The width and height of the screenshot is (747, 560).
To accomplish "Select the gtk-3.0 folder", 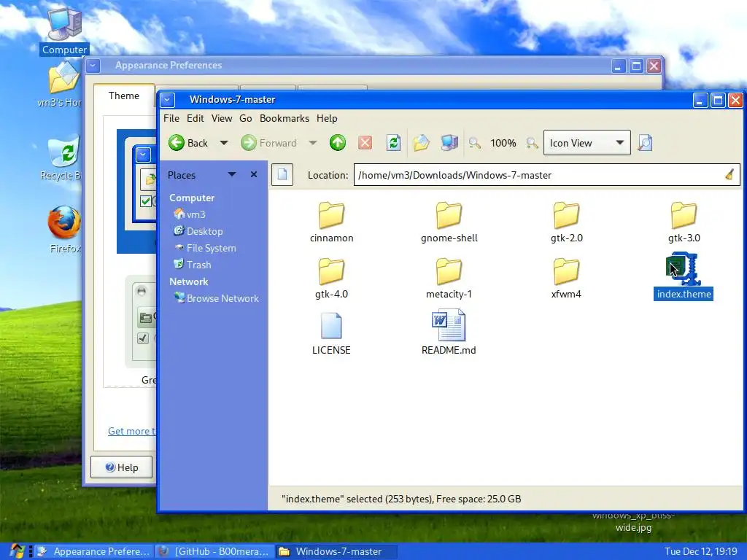I will pos(684,222).
